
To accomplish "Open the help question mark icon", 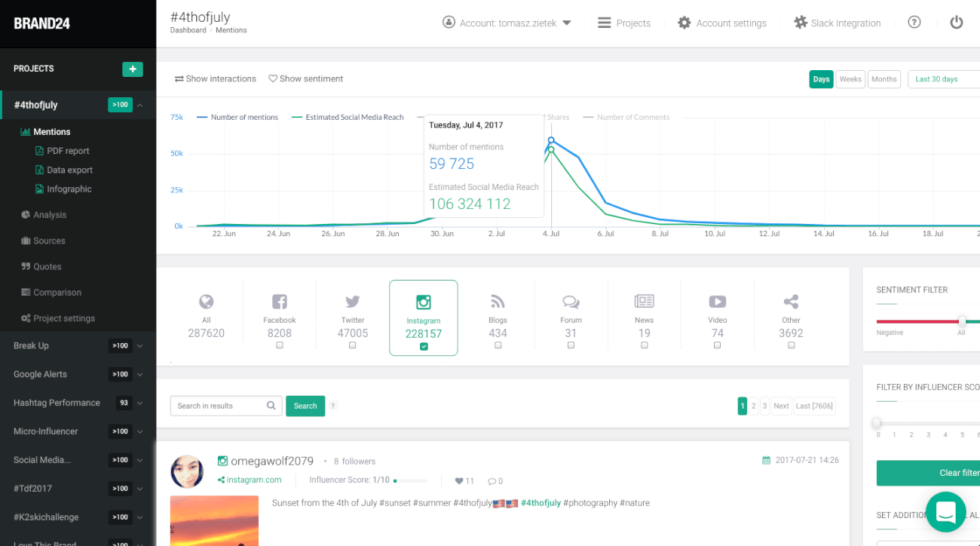I will coord(914,23).
